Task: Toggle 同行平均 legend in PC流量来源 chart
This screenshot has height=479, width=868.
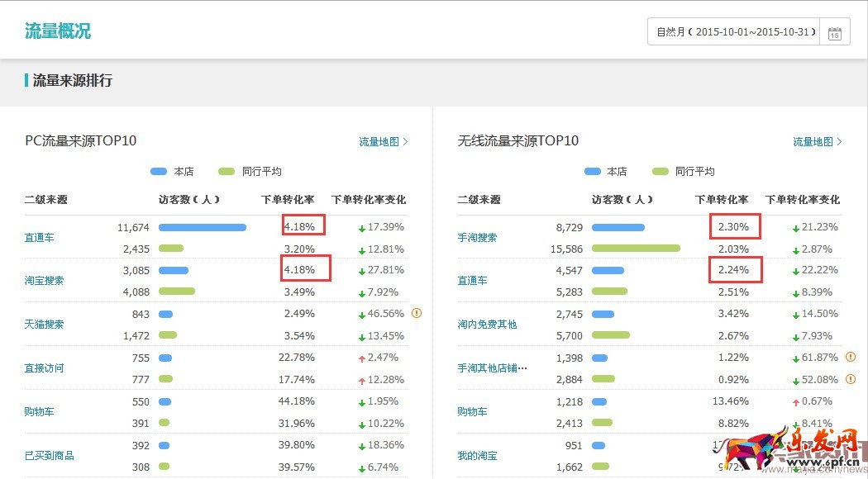Action: (250, 172)
